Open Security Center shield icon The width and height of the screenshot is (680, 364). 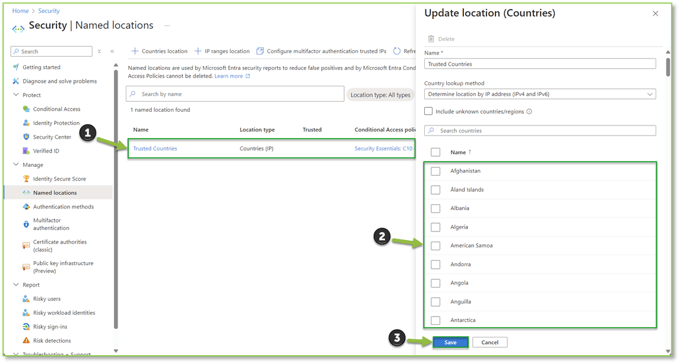[26, 137]
